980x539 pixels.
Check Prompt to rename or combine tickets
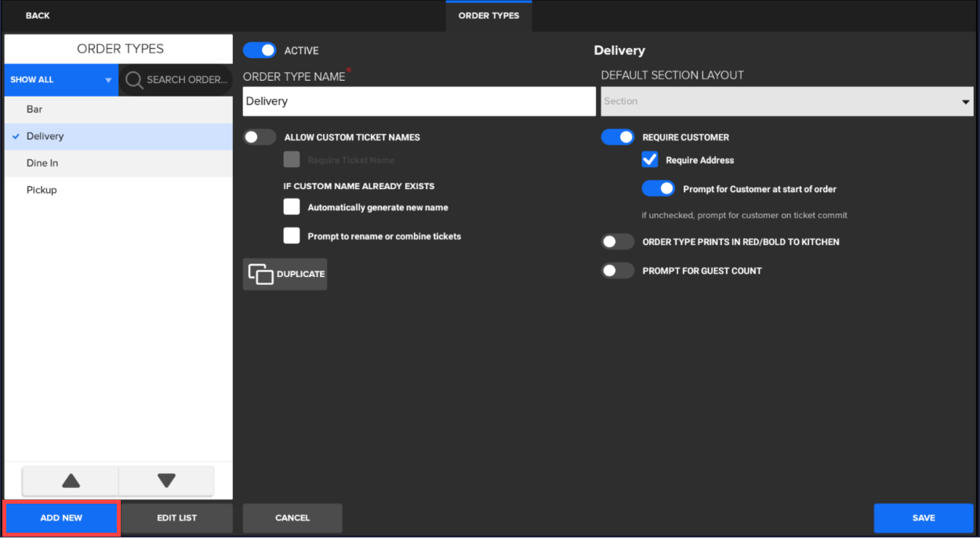[292, 235]
